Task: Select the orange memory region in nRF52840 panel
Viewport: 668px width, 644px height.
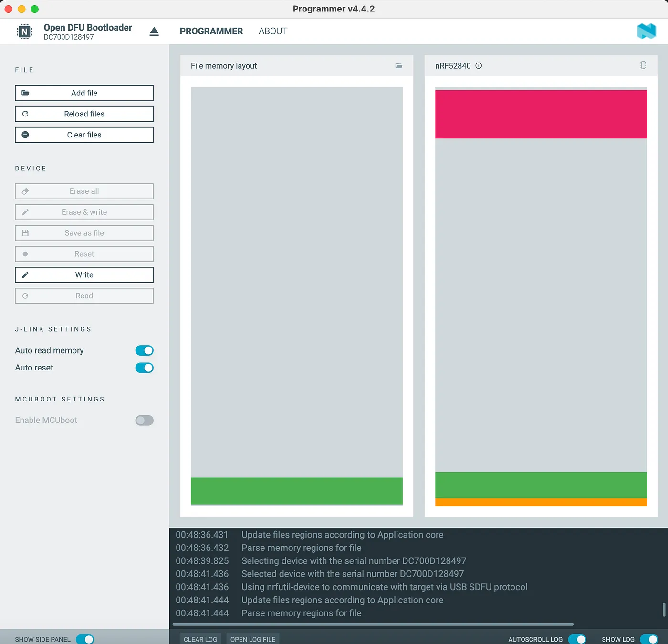Action: coord(541,502)
